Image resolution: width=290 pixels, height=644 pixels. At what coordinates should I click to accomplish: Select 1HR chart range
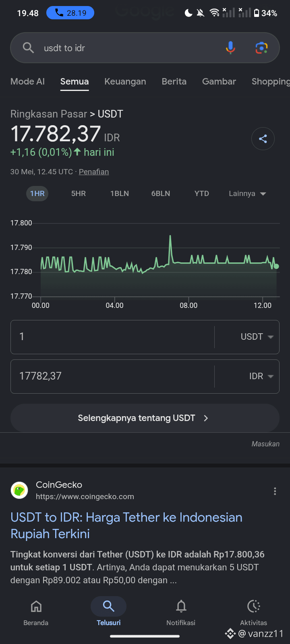37,194
